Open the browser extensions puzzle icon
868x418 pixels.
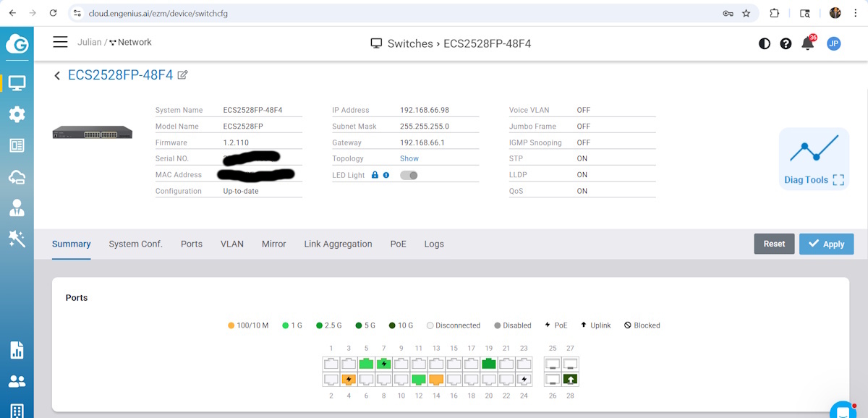click(775, 13)
